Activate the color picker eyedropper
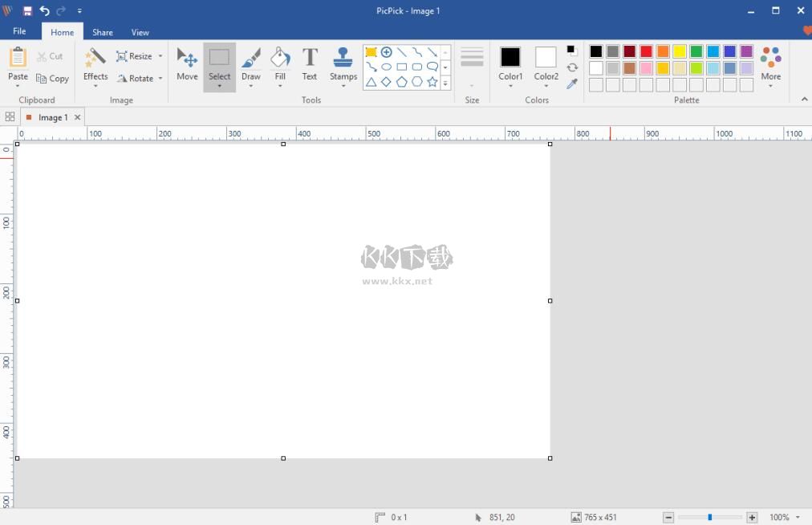The image size is (812, 525). click(572, 83)
